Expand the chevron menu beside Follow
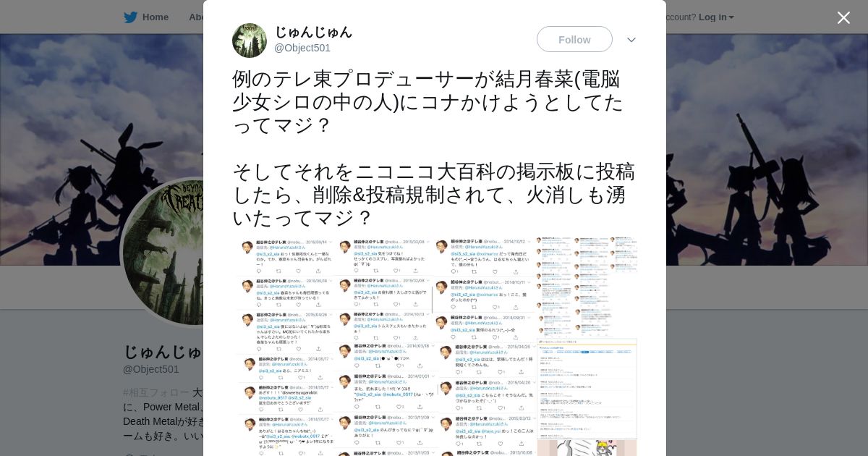Screen dimensions: 868x456 tap(631, 40)
